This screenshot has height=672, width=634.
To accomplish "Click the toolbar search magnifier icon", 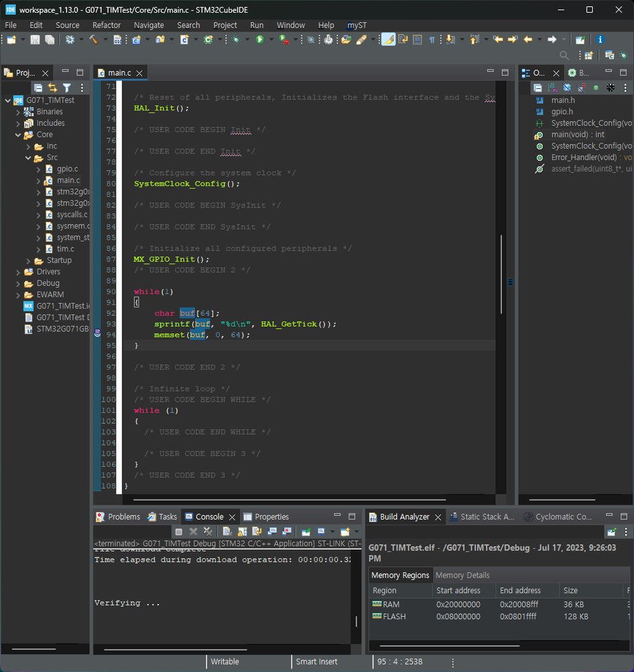I will tap(564, 55).
